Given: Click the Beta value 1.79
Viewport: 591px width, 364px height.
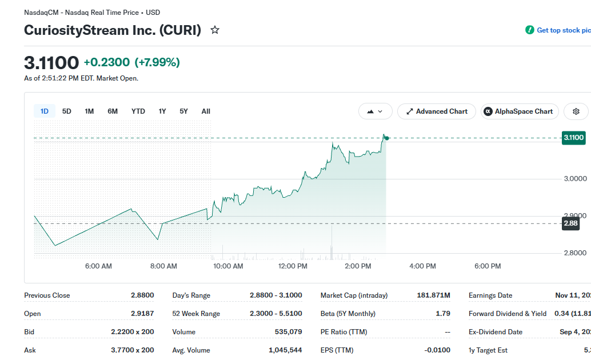Looking at the screenshot, I should [443, 314].
